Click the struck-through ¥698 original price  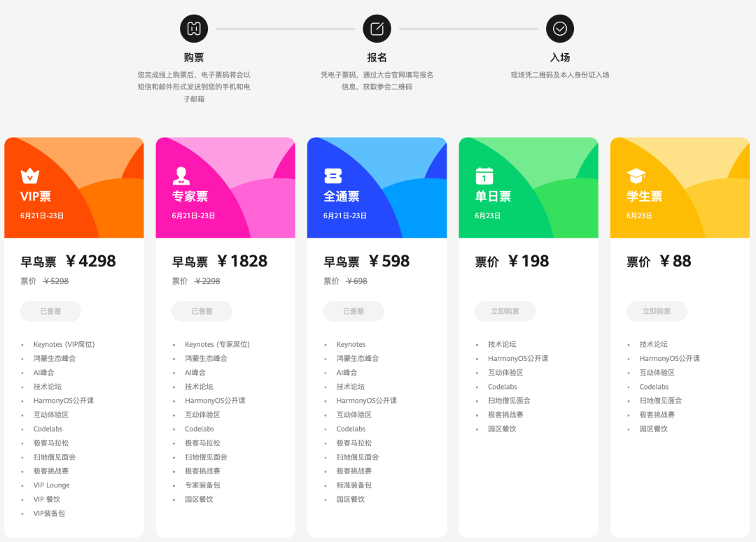click(356, 281)
